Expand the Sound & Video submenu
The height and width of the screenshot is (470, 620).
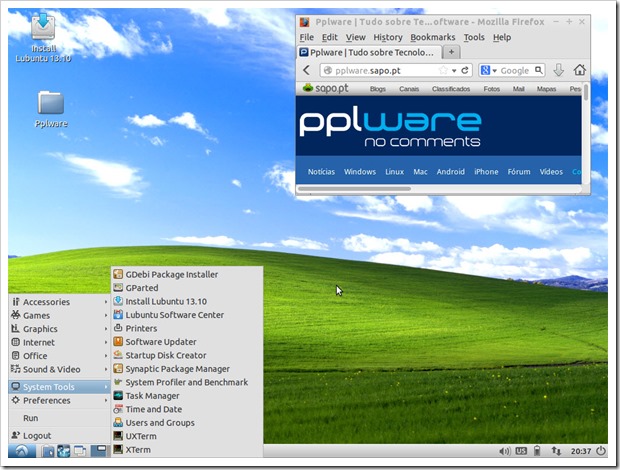tap(59, 369)
